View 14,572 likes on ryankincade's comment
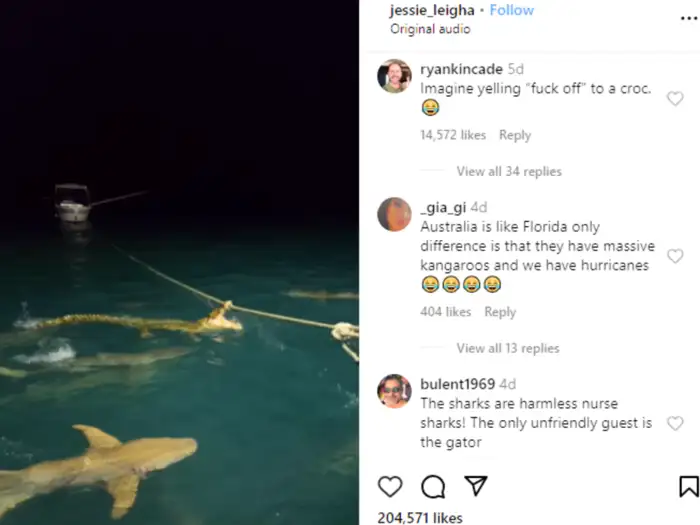This screenshot has width=700, height=525. (x=453, y=135)
